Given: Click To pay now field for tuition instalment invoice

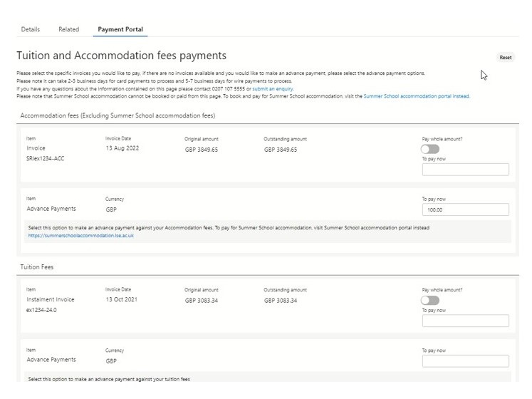Looking at the screenshot, I should 465,321.
